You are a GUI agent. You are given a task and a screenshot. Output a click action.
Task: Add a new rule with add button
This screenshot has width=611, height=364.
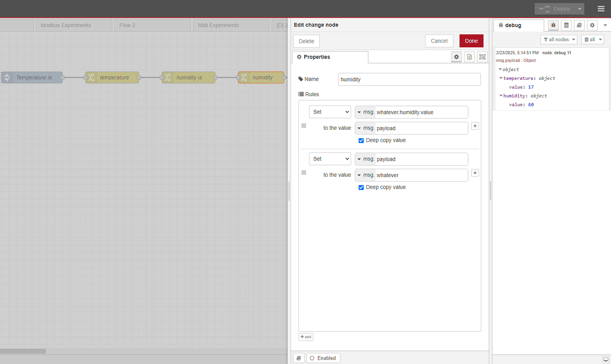pyautogui.click(x=306, y=337)
